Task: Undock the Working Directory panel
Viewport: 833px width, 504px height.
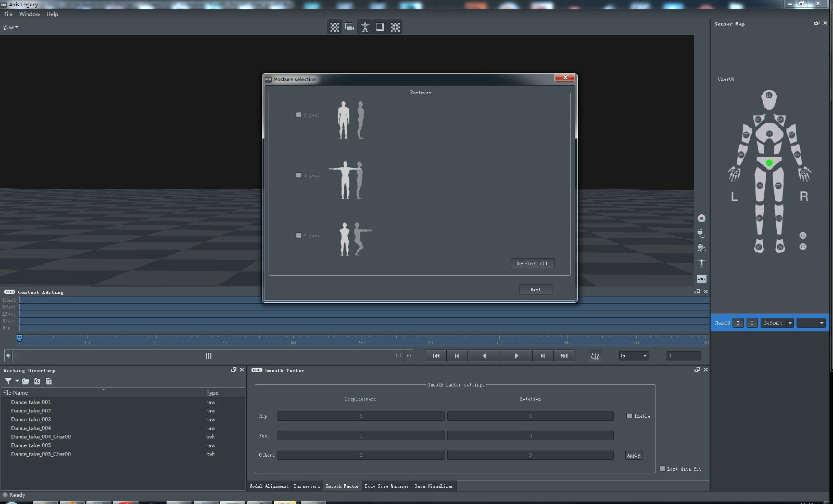Action: pos(233,370)
